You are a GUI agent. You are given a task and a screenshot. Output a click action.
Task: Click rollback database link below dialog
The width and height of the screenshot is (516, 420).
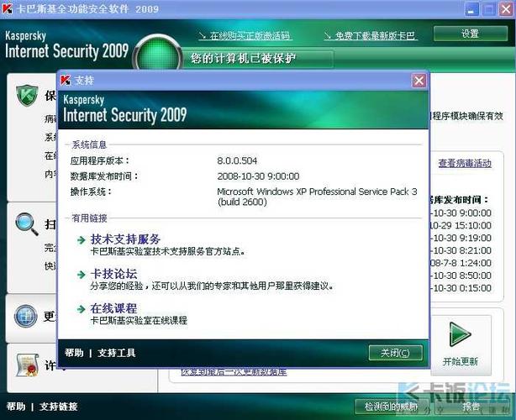(x=234, y=372)
